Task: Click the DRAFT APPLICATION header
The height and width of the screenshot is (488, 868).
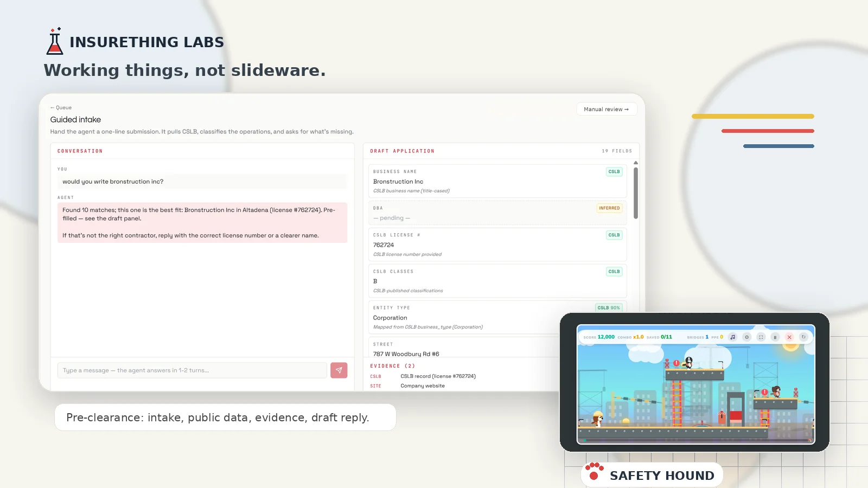Action: click(x=402, y=151)
